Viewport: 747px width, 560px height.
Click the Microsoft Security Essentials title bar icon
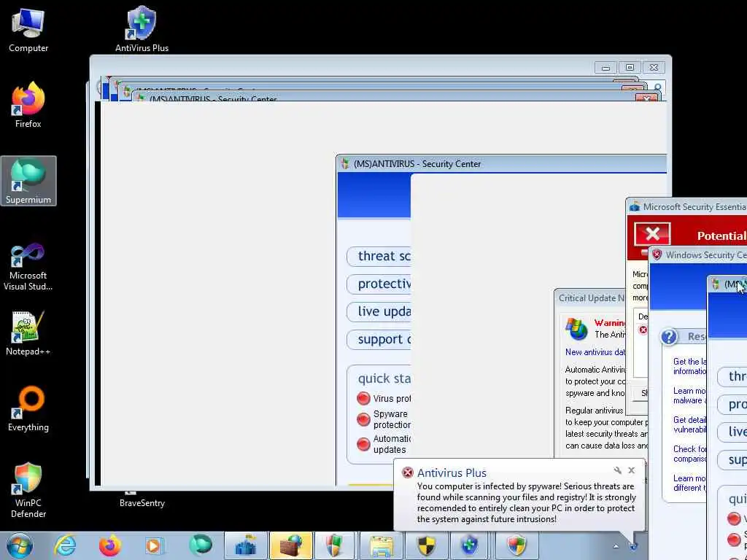pos(635,206)
